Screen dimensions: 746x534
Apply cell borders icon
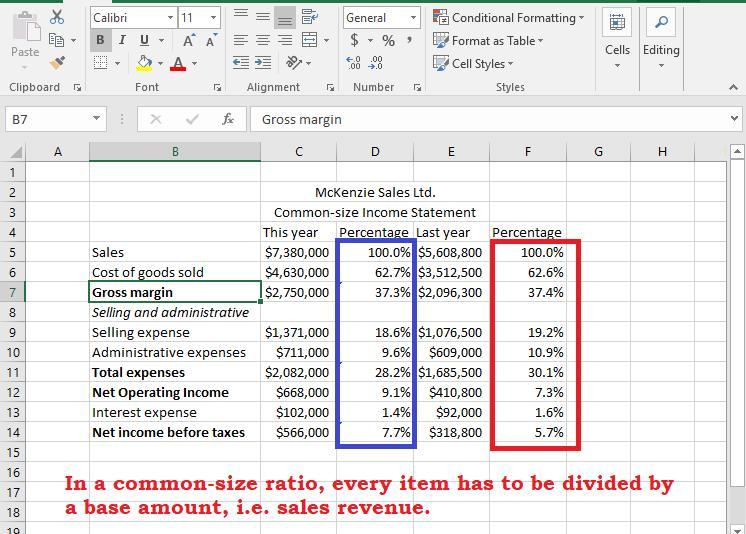point(100,63)
